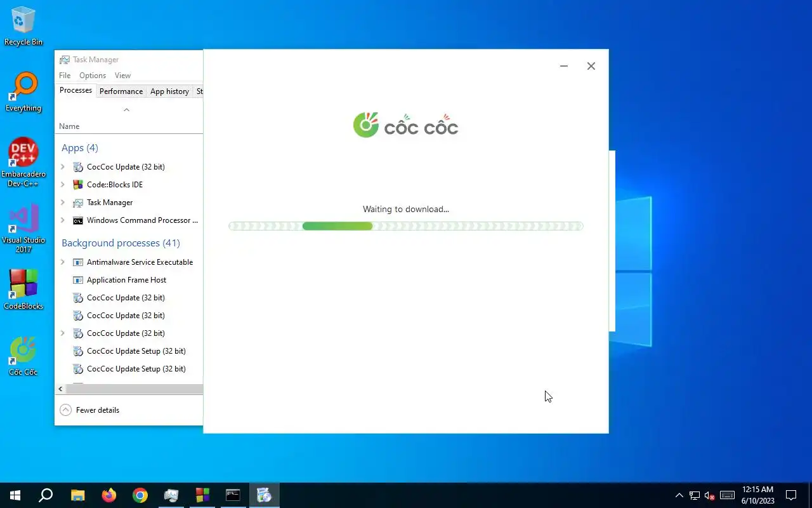Switch to Command Prompt taskbar icon
Screen dimensions: 812x508
click(233, 495)
